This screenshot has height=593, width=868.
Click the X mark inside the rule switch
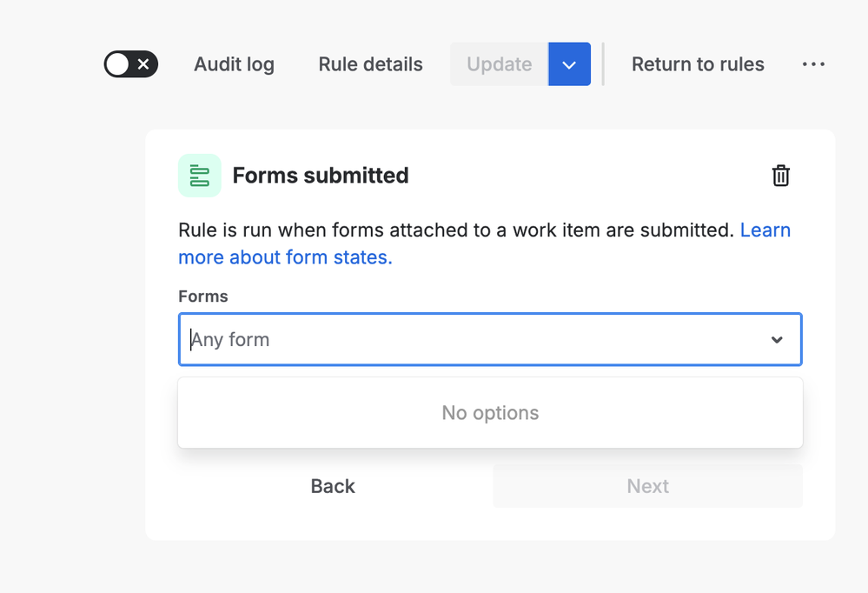point(144,64)
